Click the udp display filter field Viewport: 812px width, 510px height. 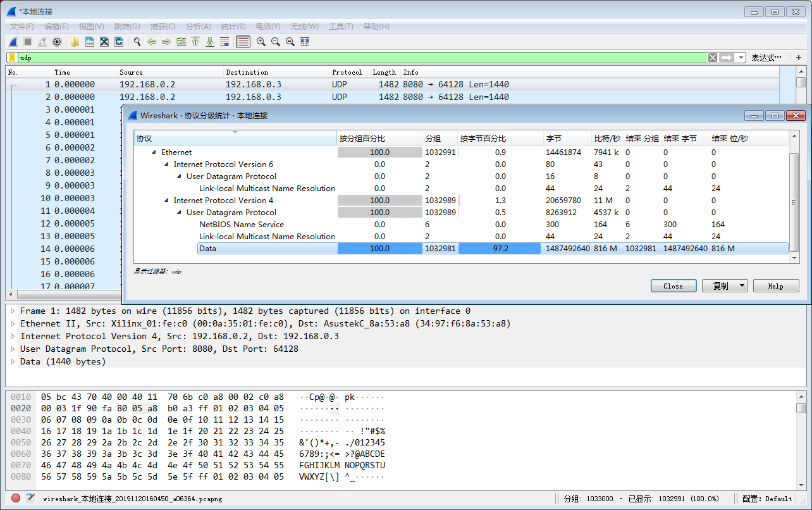pos(362,58)
